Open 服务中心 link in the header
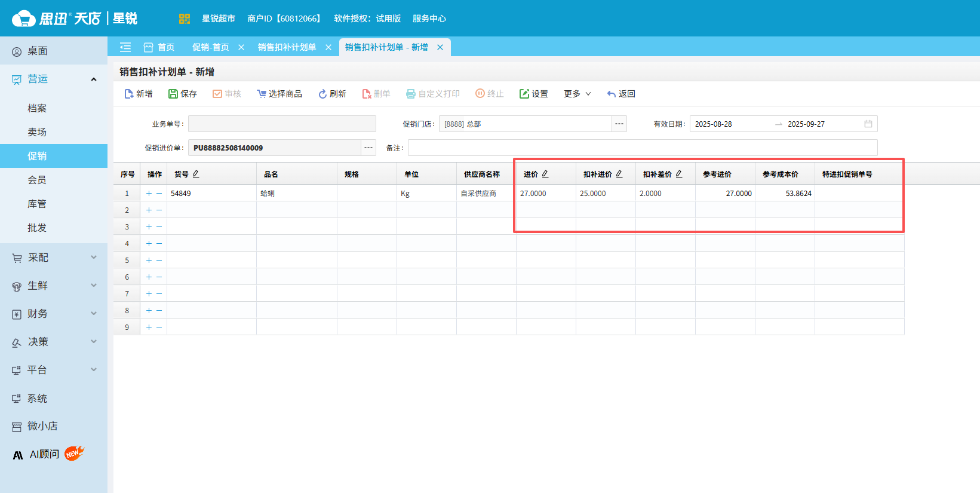 [429, 19]
